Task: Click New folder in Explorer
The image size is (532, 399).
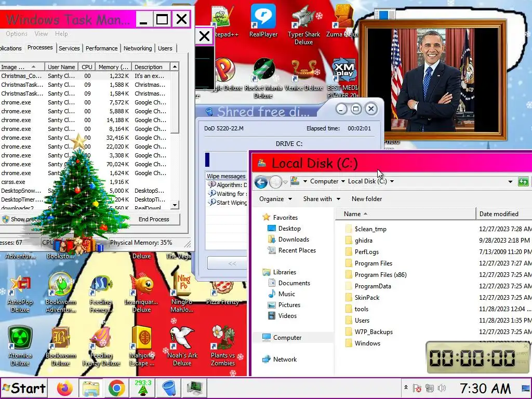Action: [367, 199]
